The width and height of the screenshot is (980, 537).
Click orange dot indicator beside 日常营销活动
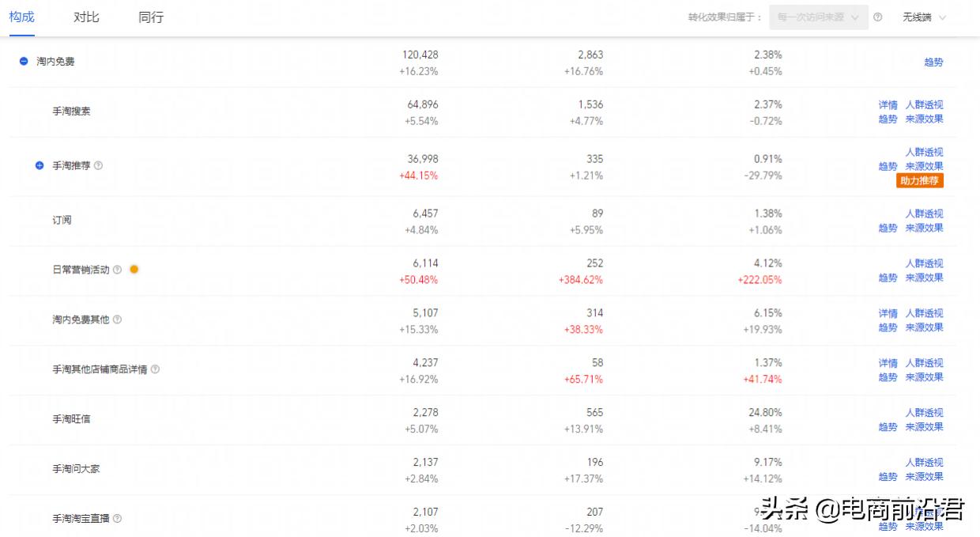[x=134, y=269]
